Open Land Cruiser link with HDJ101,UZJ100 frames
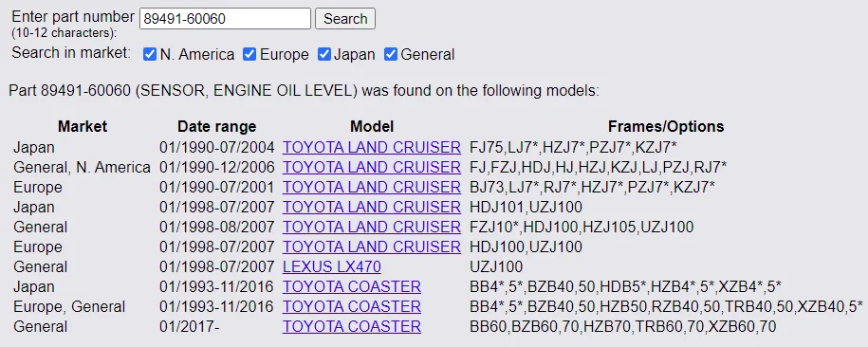 (x=372, y=207)
